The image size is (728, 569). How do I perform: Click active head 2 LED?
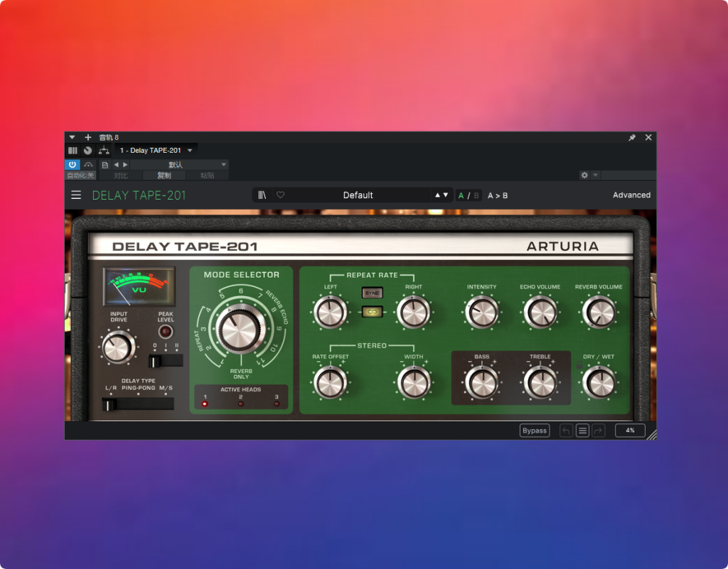click(x=240, y=404)
